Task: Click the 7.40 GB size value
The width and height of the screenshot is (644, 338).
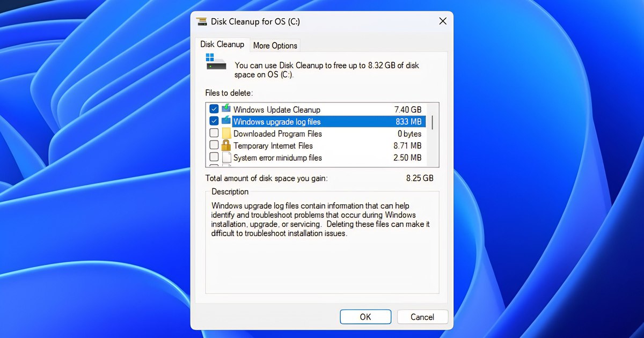Action: 408,109
